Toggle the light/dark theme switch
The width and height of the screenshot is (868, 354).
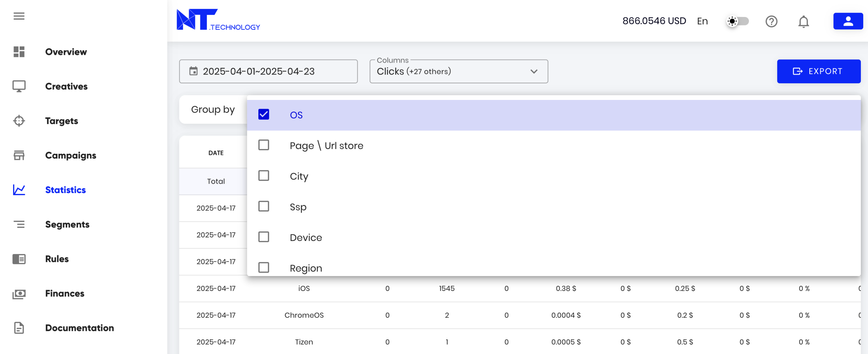pyautogui.click(x=738, y=21)
